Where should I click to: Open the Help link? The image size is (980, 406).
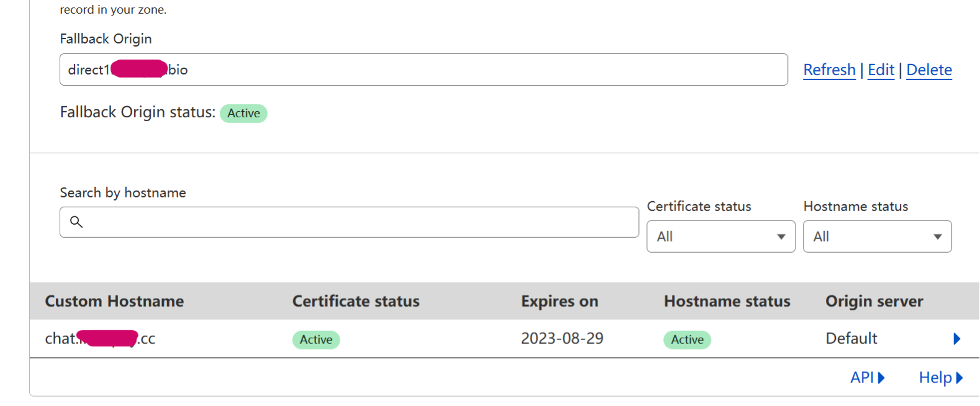(940, 377)
